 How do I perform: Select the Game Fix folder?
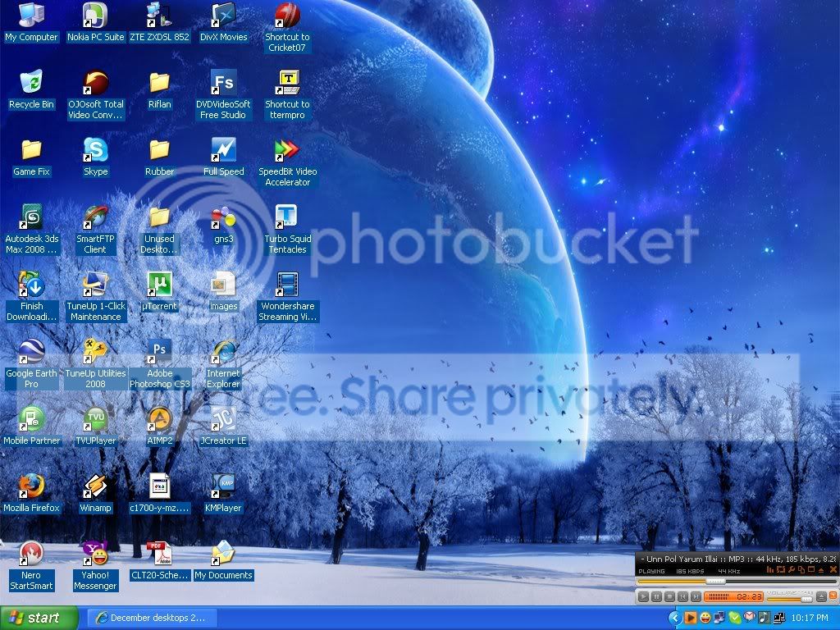point(31,157)
